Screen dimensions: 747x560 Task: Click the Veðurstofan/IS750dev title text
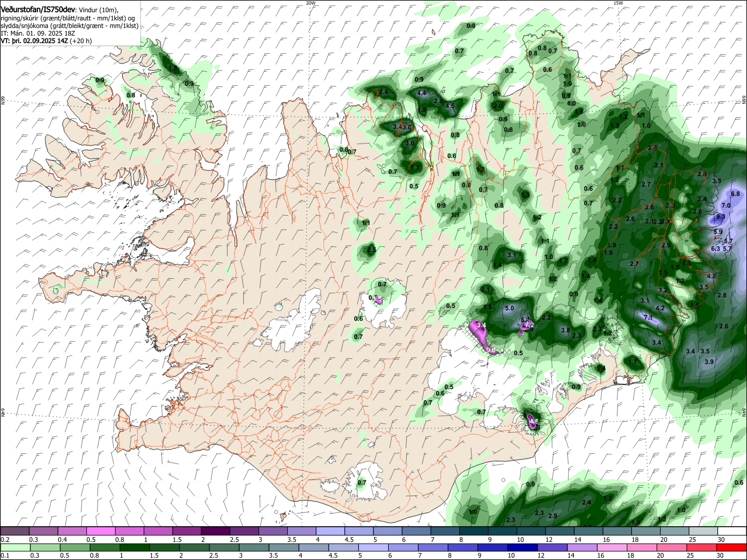point(38,9)
